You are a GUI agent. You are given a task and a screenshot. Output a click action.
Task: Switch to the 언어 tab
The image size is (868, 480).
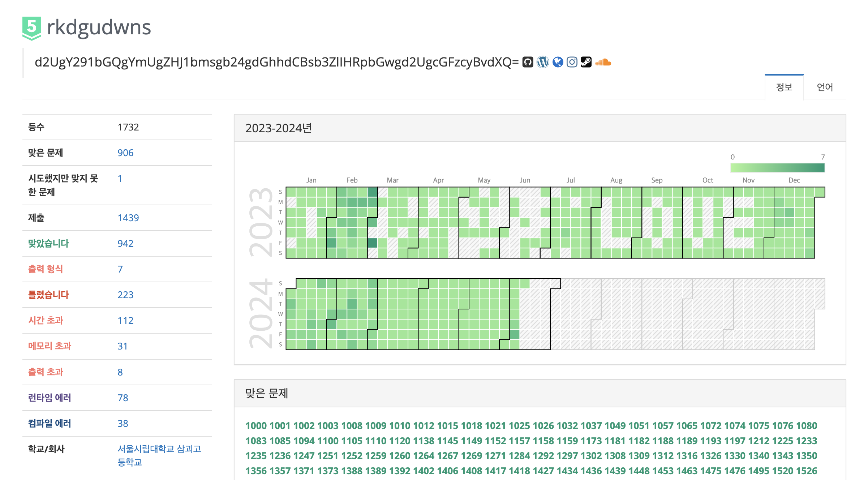click(x=825, y=87)
